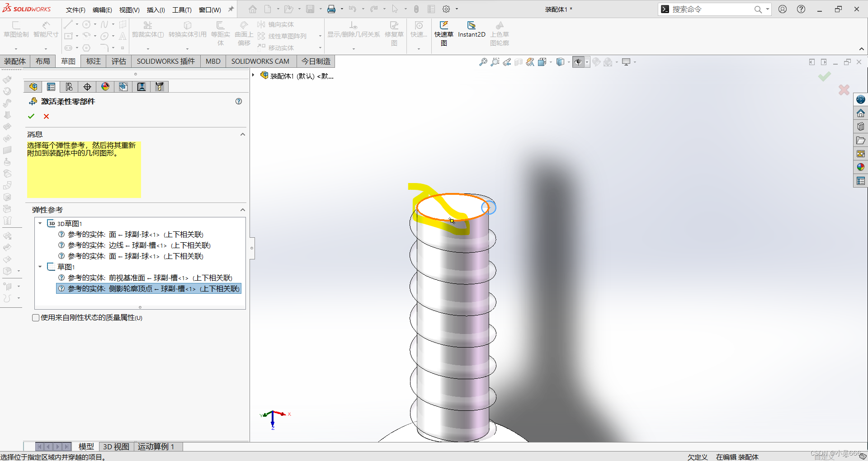Open the 文件(F) menu
Viewport: 868px width, 461px height.
click(75, 9)
